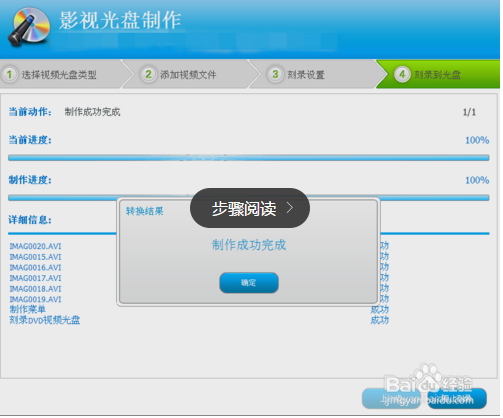Click the 转换结果 dialog title
The image size is (503, 418).
(x=145, y=212)
